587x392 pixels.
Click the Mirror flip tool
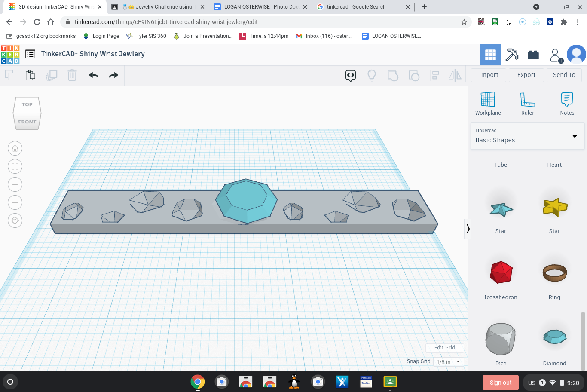tap(455, 76)
